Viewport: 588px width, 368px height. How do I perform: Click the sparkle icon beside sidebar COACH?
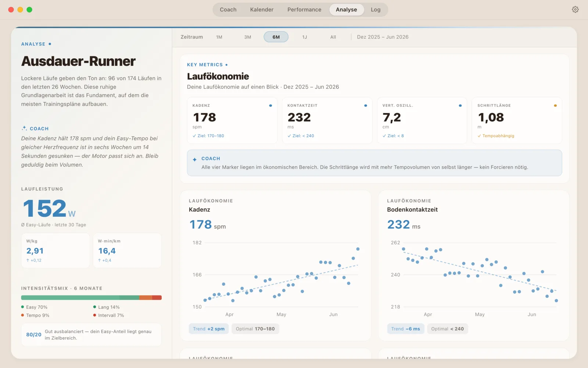click(x=24, y=128)
